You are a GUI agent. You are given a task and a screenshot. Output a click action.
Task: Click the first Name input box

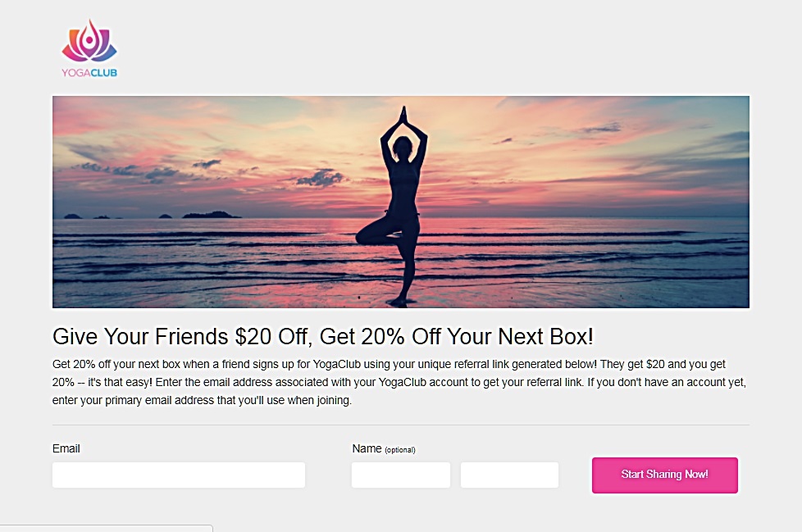coord(400,475)
